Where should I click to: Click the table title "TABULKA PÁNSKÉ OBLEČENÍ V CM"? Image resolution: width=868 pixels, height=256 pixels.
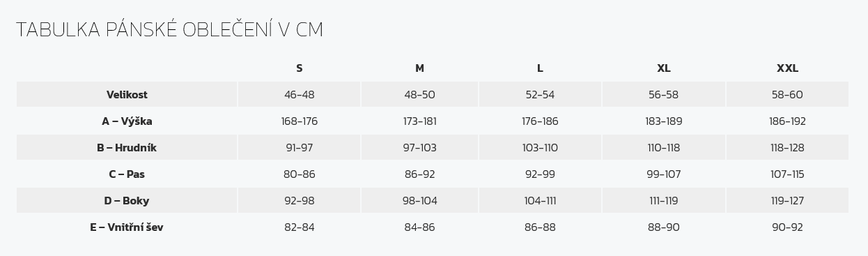pyautogui.click(x=169, y=29)
